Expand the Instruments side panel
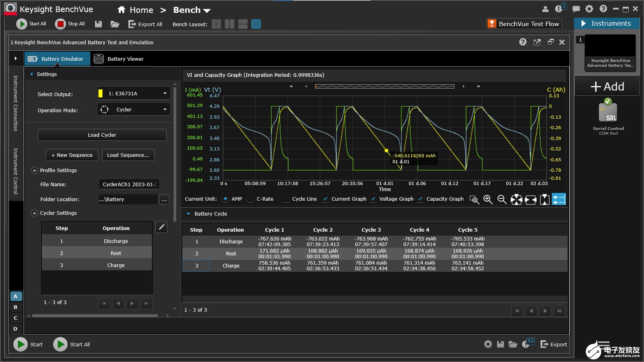 pyautogui.click(x=583, y=24)
